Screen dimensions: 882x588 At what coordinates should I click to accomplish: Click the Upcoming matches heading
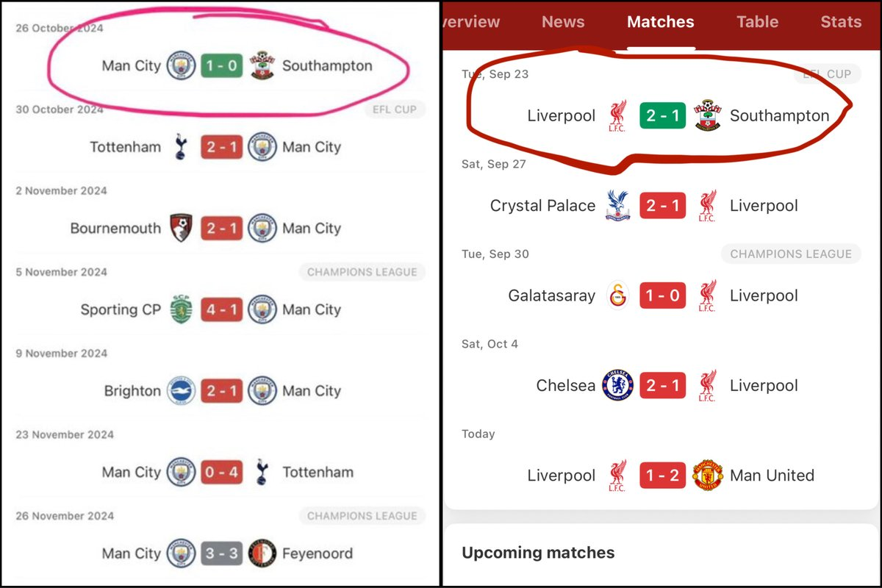point(538,553)
